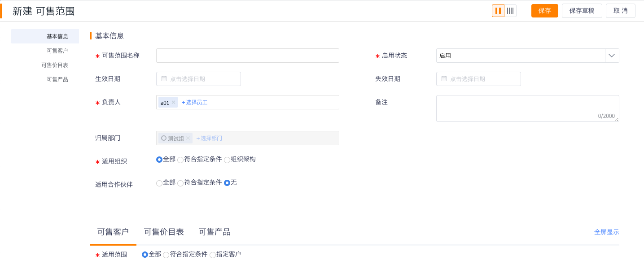This screenshot has width=644, height=264.
Task: Click 全屏显示 link
Action: click(x=606, y=232)
